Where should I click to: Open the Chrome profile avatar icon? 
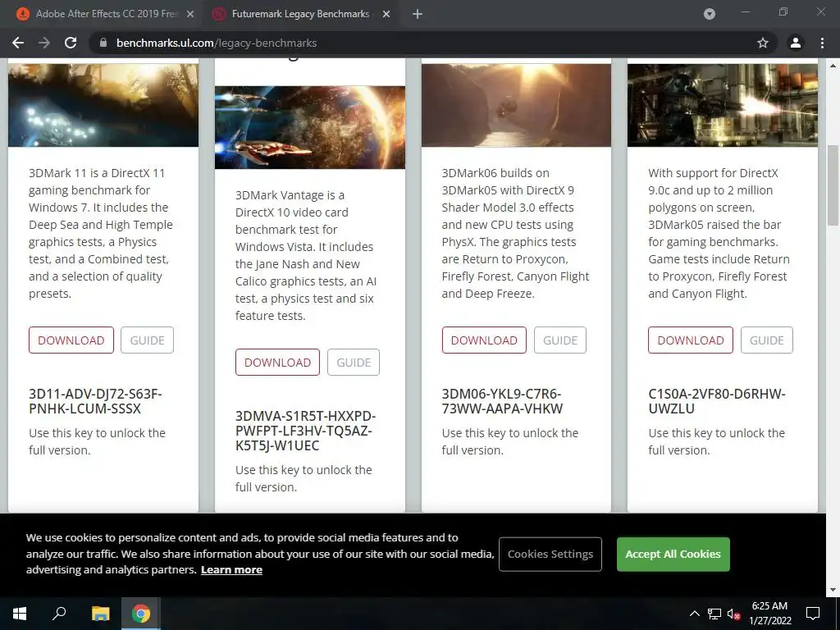(795, 43)
